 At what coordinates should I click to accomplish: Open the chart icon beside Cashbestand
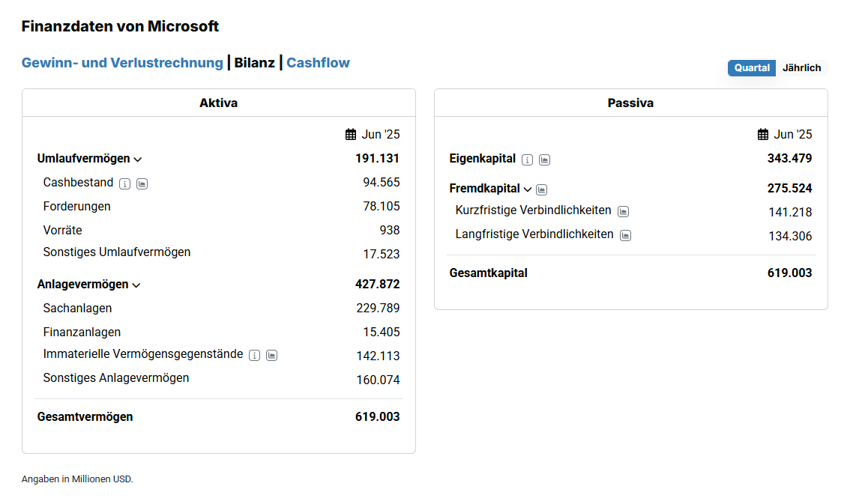[142, 183]
